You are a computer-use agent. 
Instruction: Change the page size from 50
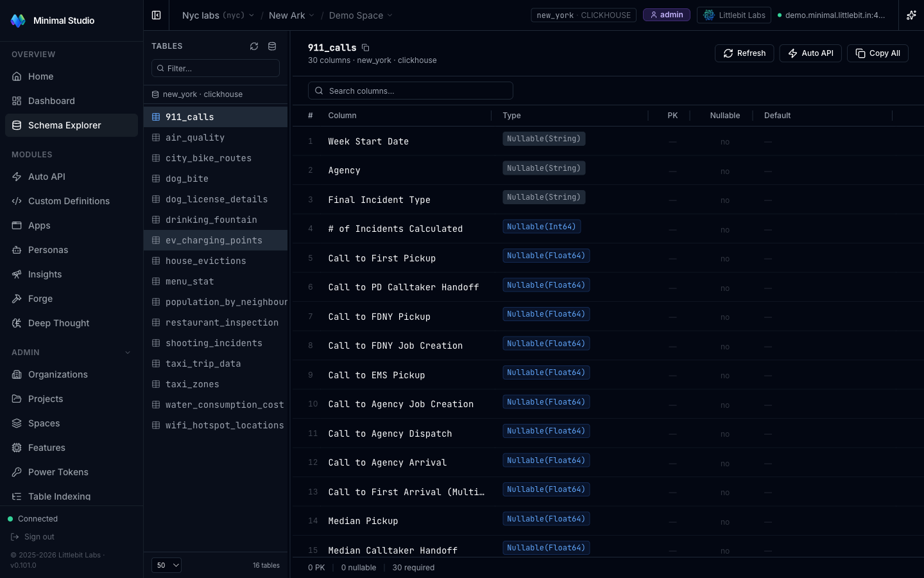[x=166, y=565]
